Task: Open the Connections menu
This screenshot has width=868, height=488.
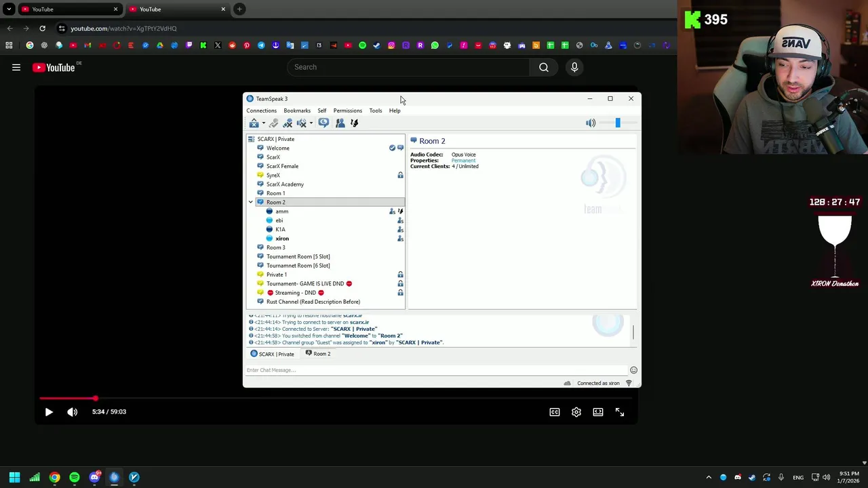Action: [x=261, y=110]
